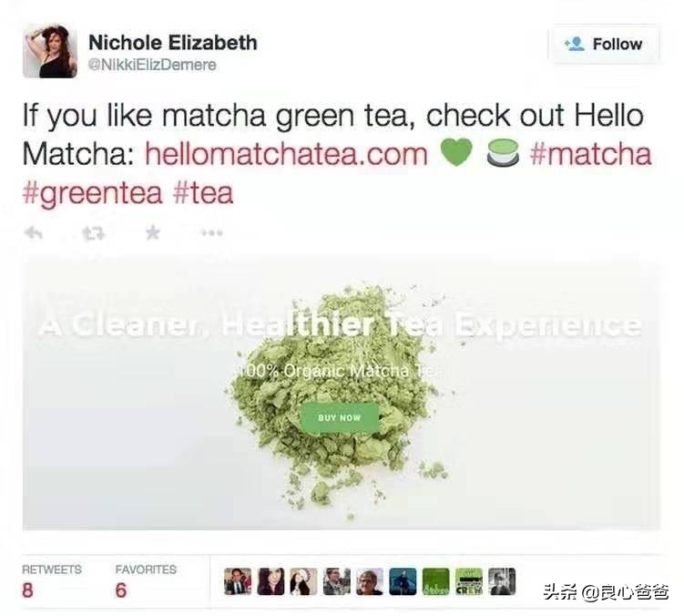Image resolution: width=684 pixels, height=616 pixels.
Task: Open the #matcha hashtag
Action: click(x=591, y=154)
